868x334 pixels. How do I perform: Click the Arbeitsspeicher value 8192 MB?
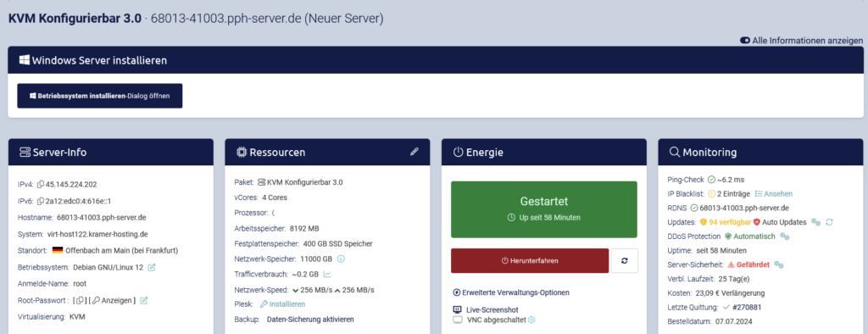tap(304, 228)
